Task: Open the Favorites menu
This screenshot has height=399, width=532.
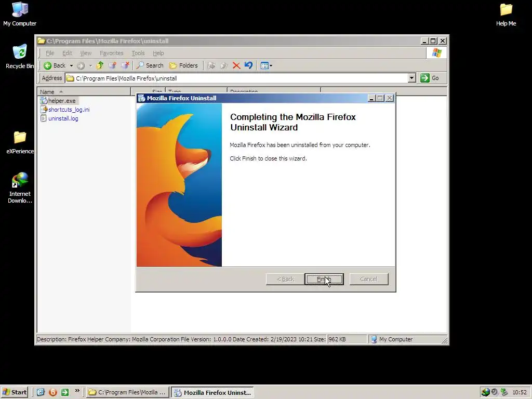Action: point(112,53)
